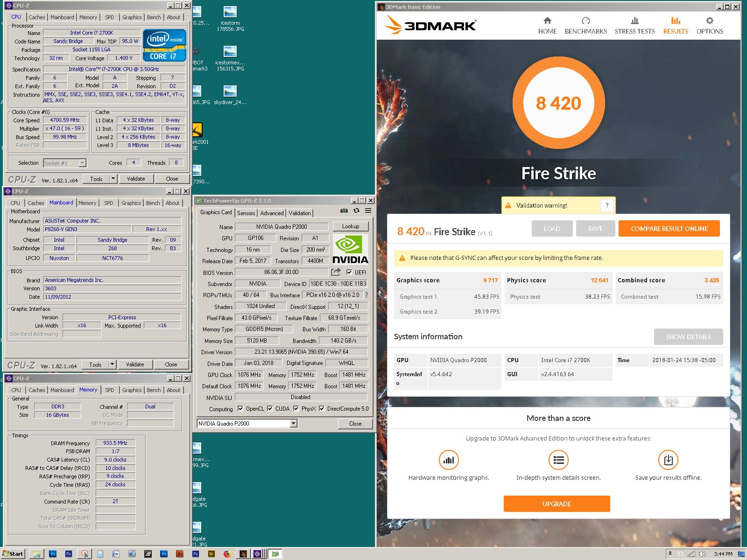Switch to 3DMark taskbar button
747x560 pixels.
coord(243,554)
